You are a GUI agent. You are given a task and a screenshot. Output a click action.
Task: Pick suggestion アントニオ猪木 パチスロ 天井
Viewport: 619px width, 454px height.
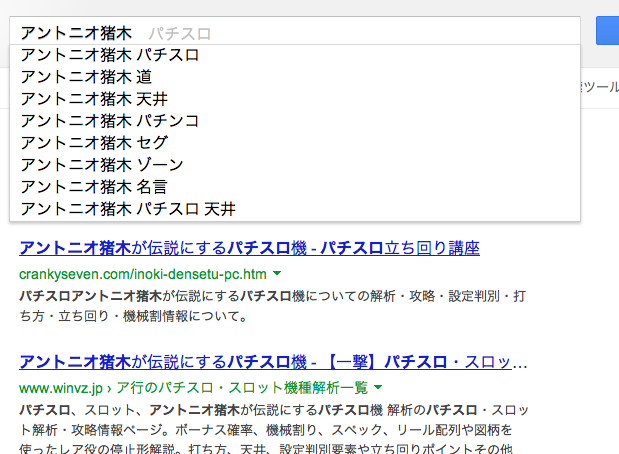click(x=294, y=209)
